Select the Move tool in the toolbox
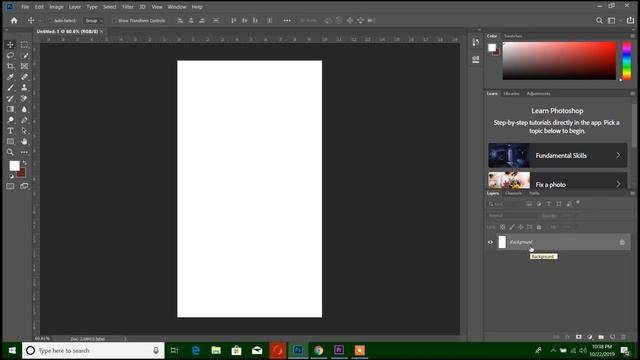The image size is (640, 360). (x=10, y=44)
